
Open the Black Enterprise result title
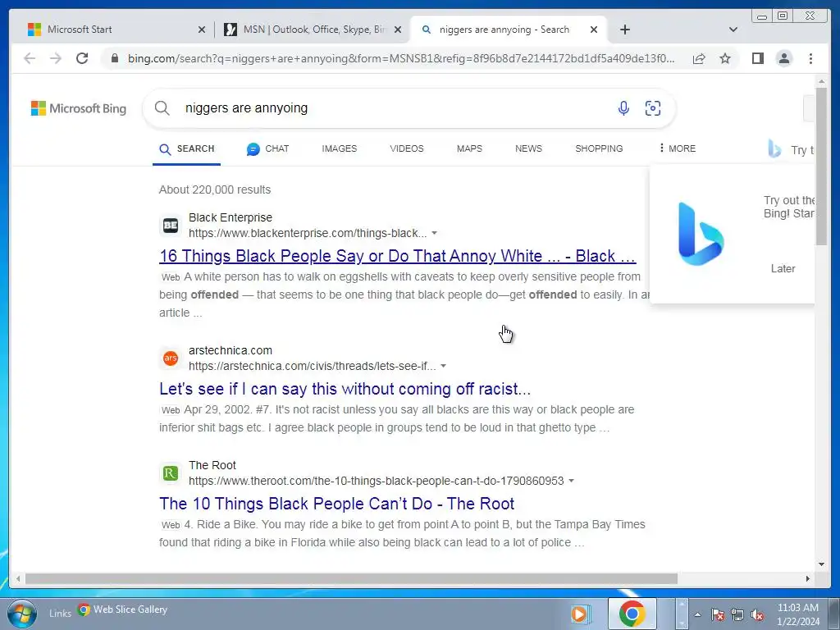point(398,256)
